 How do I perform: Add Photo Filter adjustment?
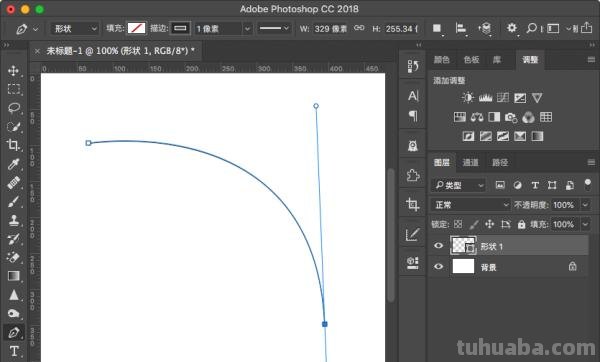(x=511, y=117)
